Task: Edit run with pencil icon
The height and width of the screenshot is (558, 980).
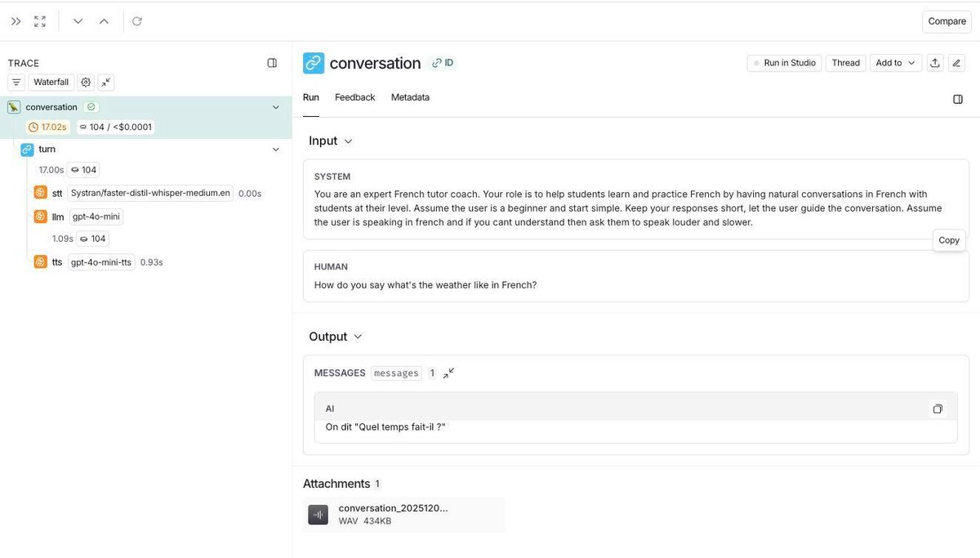Action: [957, 63]
